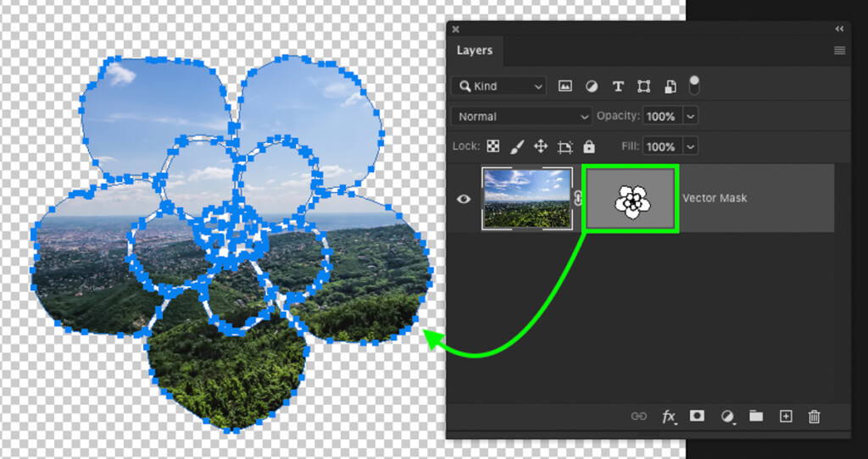Open the Normal blend mode dropdown
The height and width of the screenshot is (459, 868).
point(521,117)
